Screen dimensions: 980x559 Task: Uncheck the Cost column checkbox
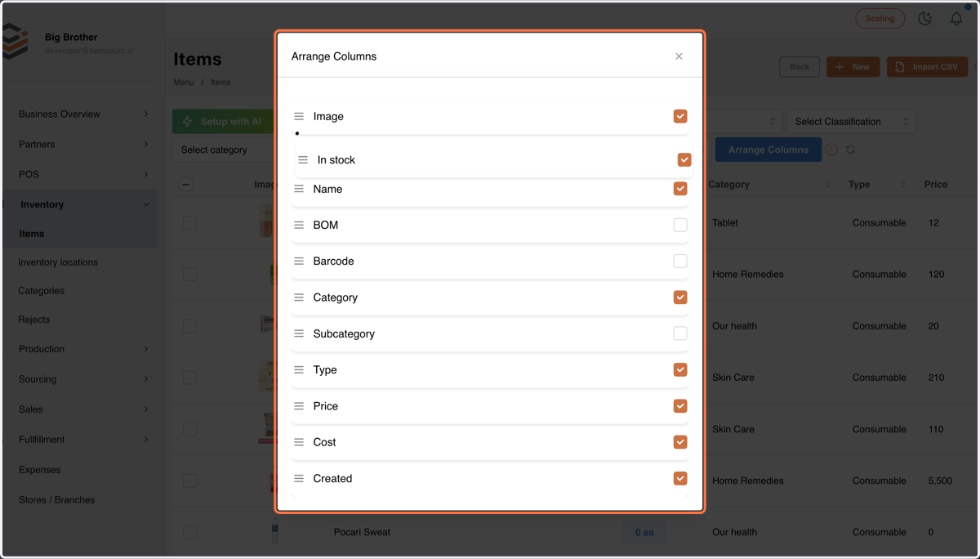(680, 442)
